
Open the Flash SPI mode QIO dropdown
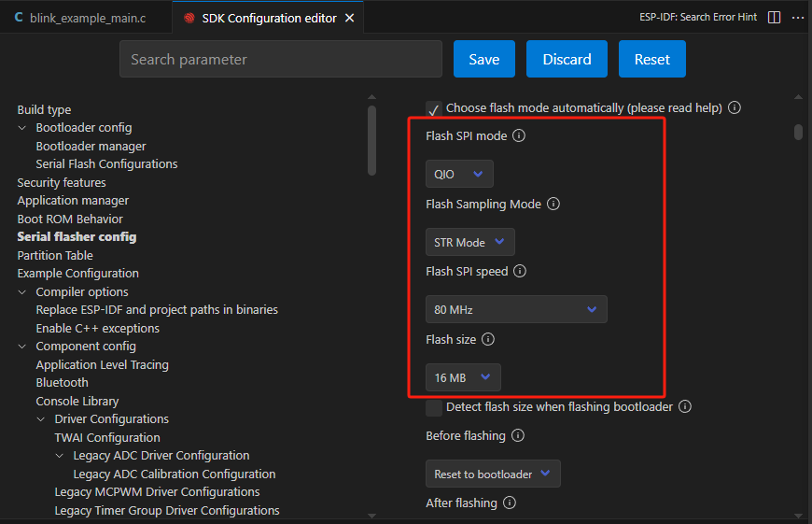(x=459, y=174)
